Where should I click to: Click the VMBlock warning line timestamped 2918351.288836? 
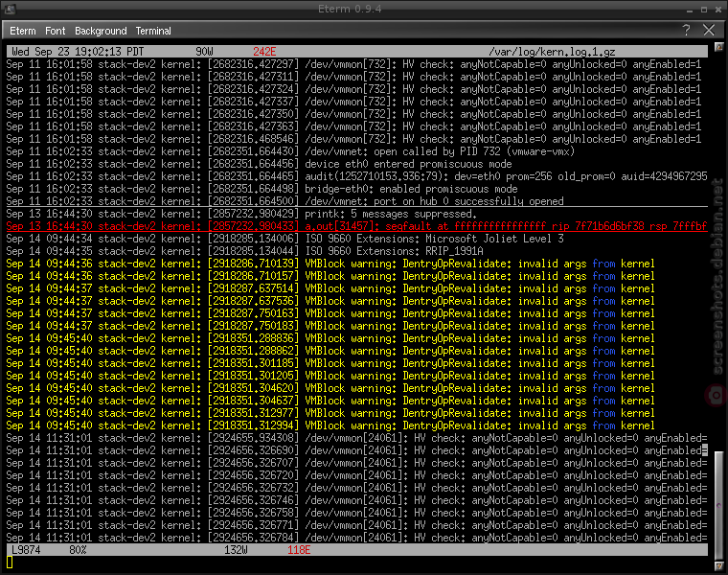330,338
